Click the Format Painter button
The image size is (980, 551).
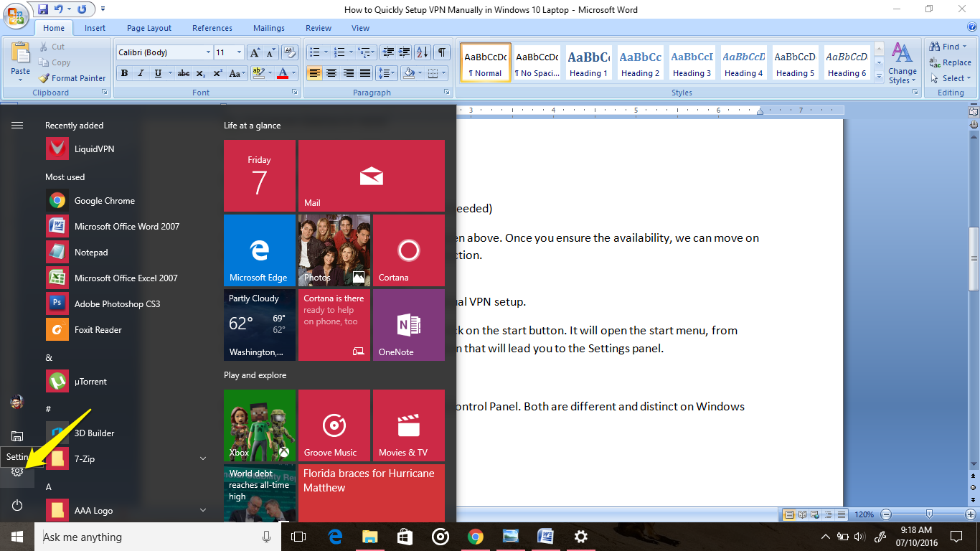(x=72, y=78)
